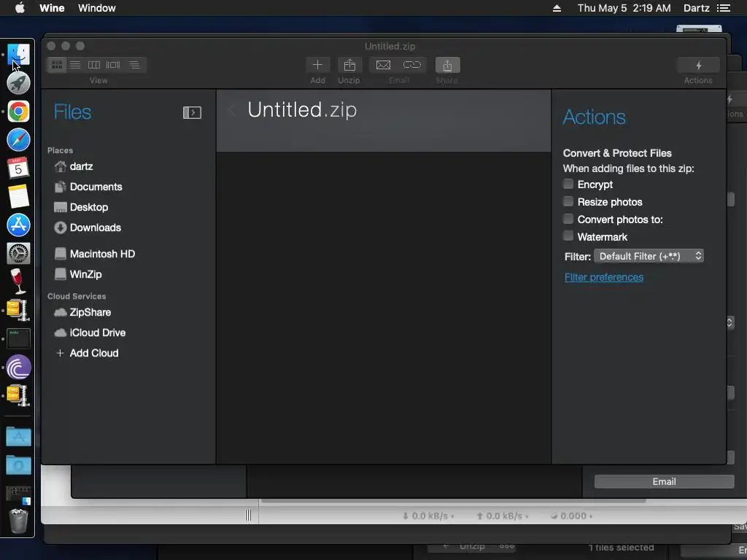Collapse the Files sidebar panel

pyautogui.click(x=192, y=112)
